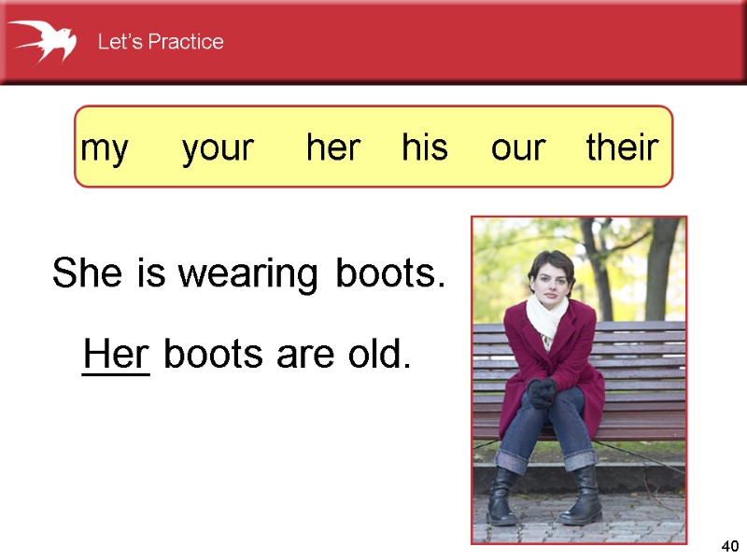Select the word 'your' in the box
747x560 pixels.
tap(217, 147)
